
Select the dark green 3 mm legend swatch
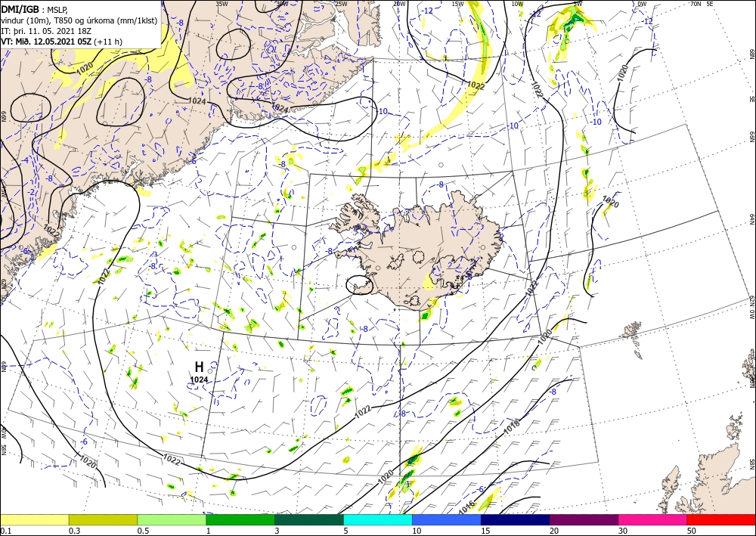click(x=309, y=519)
